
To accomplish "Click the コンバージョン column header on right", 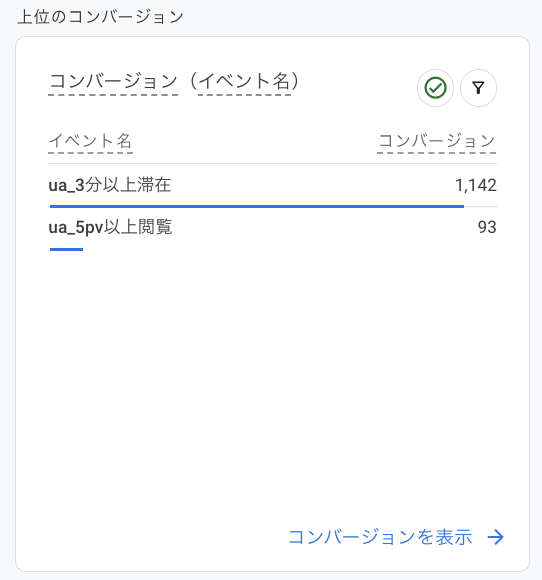I will click(x=437, y=141).
